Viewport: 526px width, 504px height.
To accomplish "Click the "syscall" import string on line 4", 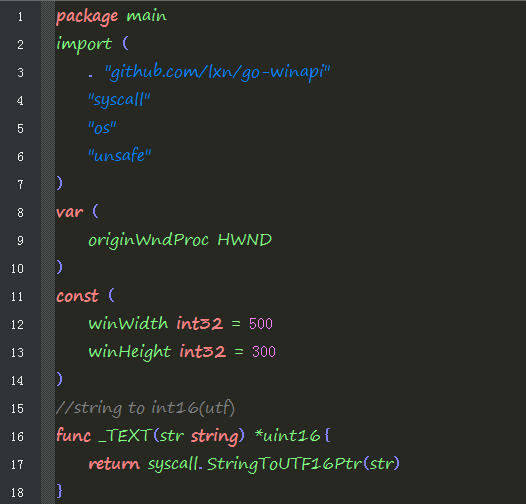I will pos(119,100).
